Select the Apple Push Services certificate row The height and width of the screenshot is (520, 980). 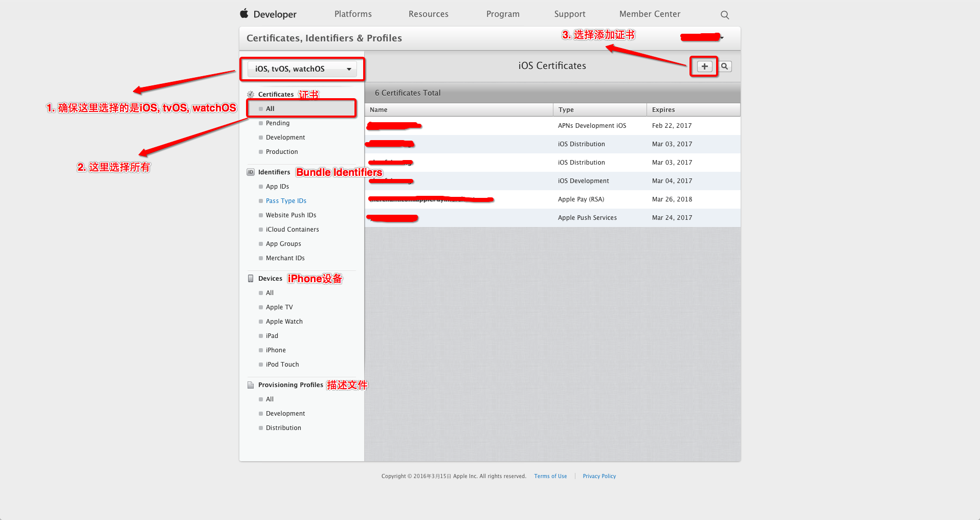pos(552,218)
